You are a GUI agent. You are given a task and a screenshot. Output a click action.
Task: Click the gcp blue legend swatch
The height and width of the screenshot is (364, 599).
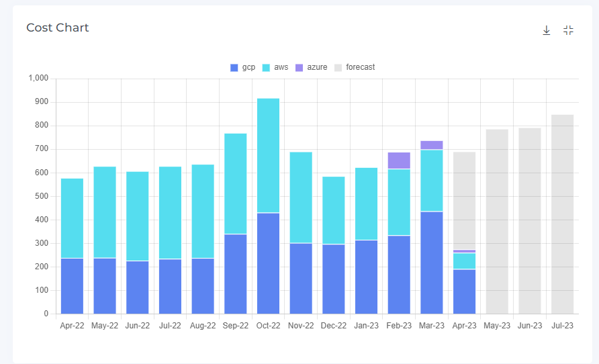click(x=234, y=67)
